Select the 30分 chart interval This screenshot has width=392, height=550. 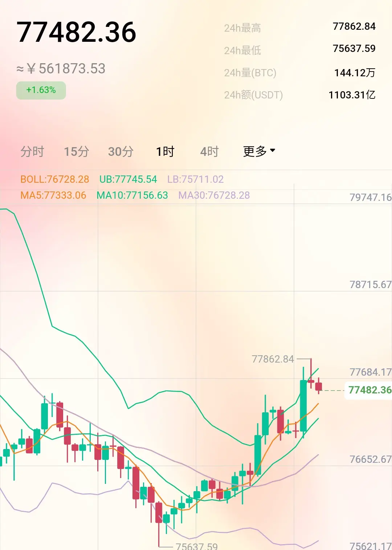point(121,151)
